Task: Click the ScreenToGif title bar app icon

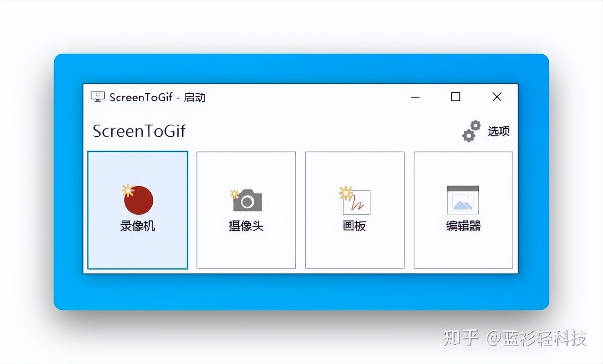Action: [98, 97]
